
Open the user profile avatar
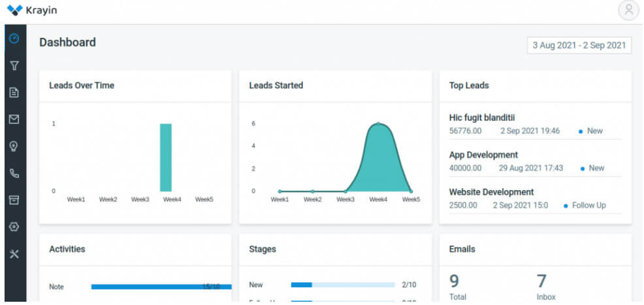point(629,10)
